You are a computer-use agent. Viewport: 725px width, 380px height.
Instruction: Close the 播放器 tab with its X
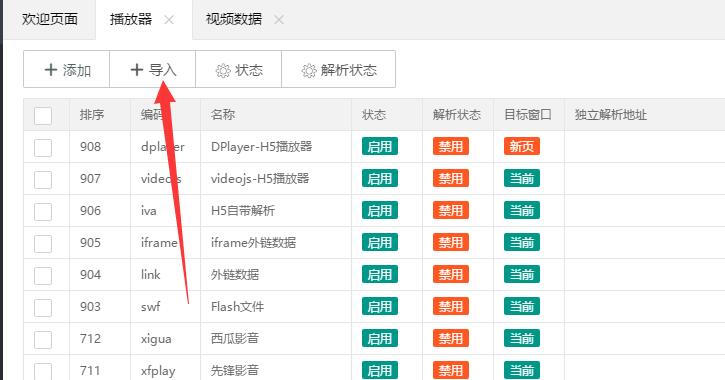tap(169, 19)
